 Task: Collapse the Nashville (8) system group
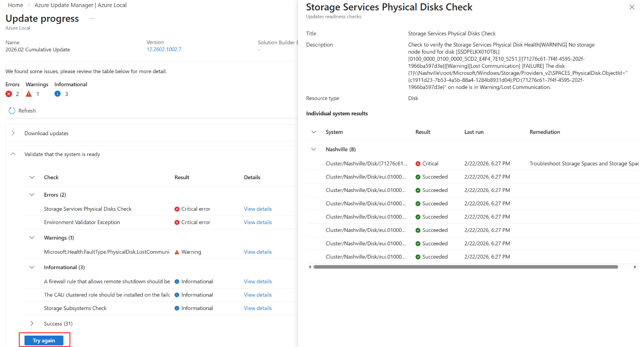[314, 149]
